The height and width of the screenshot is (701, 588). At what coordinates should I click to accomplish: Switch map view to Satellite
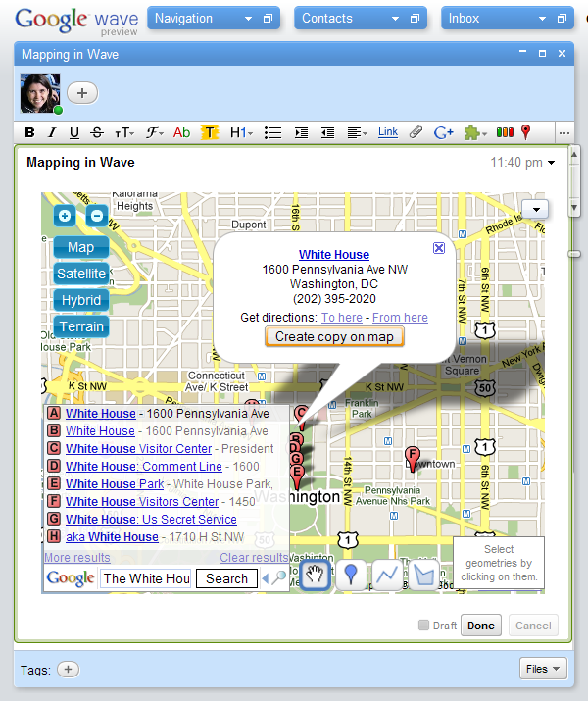pyautogui.click(x=81, y=274)
